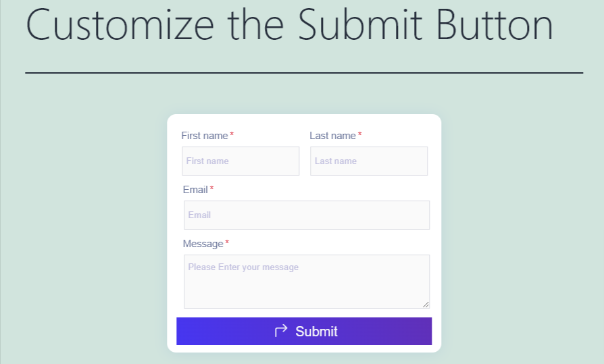
Task: Click the red asterisk beside Last name
Action: tap(359, 135)
